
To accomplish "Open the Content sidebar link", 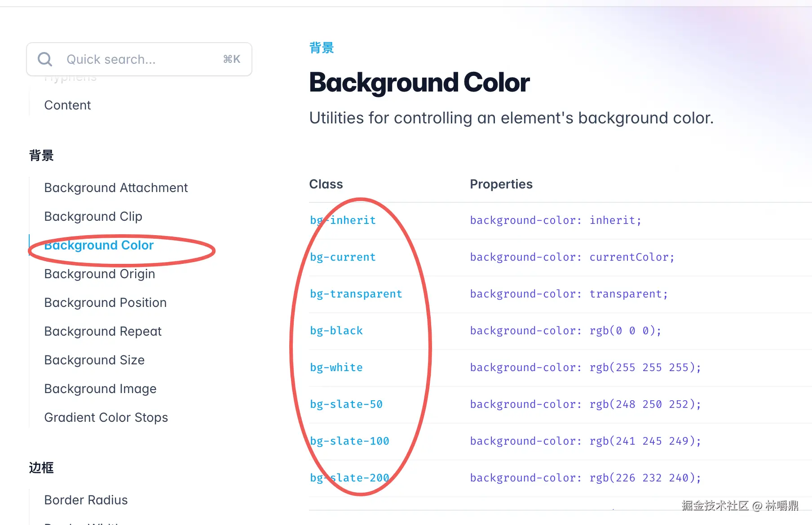I will tap(67, 105).
